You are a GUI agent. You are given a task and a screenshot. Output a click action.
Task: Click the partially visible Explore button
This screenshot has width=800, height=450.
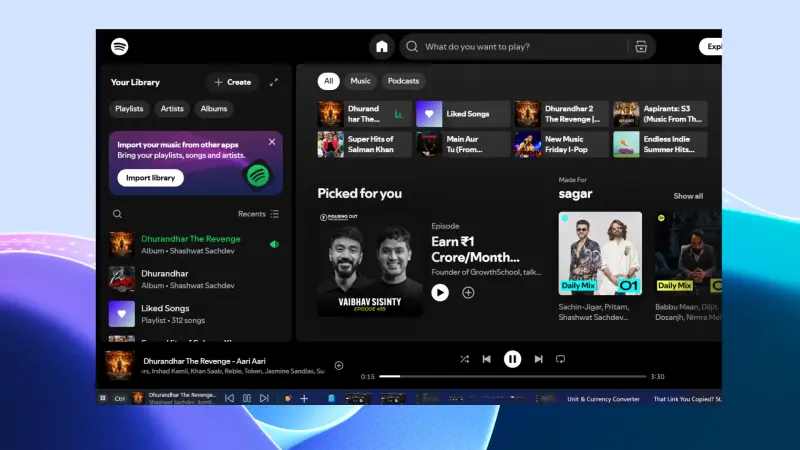[x=711, y=46]
